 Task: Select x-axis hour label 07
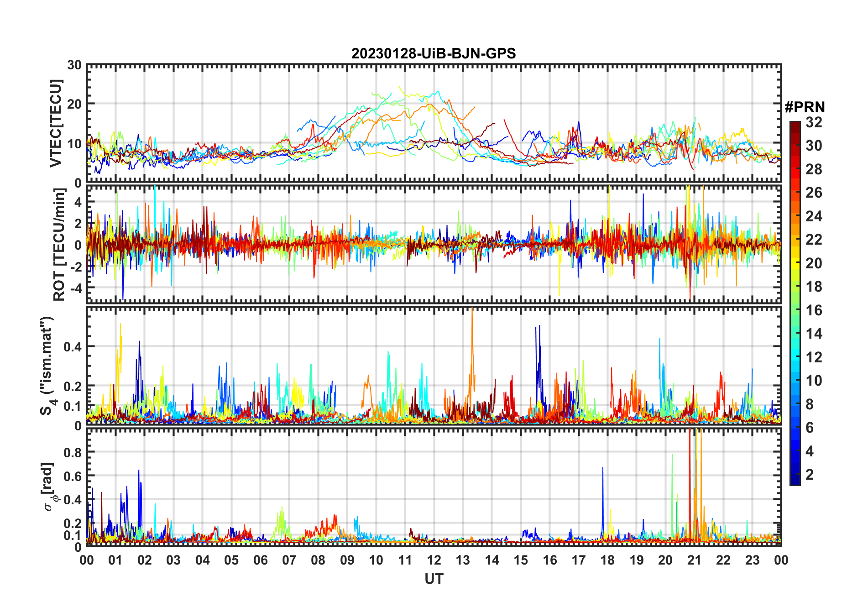click(x=289, y=560)
